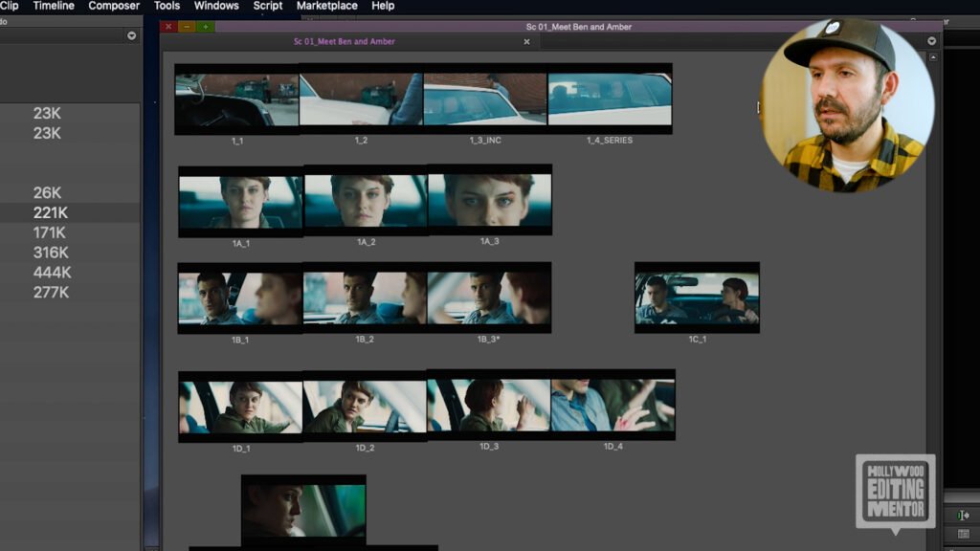Viewport: 980px width, 551px height.
Task: Select clip thumbnail 1D_3
Action: coord(489,405)
